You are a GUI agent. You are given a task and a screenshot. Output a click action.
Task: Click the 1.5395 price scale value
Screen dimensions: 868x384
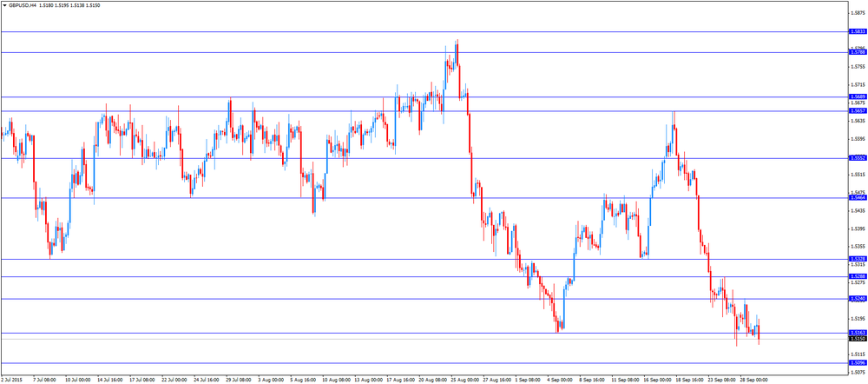[x=858, y=228]
